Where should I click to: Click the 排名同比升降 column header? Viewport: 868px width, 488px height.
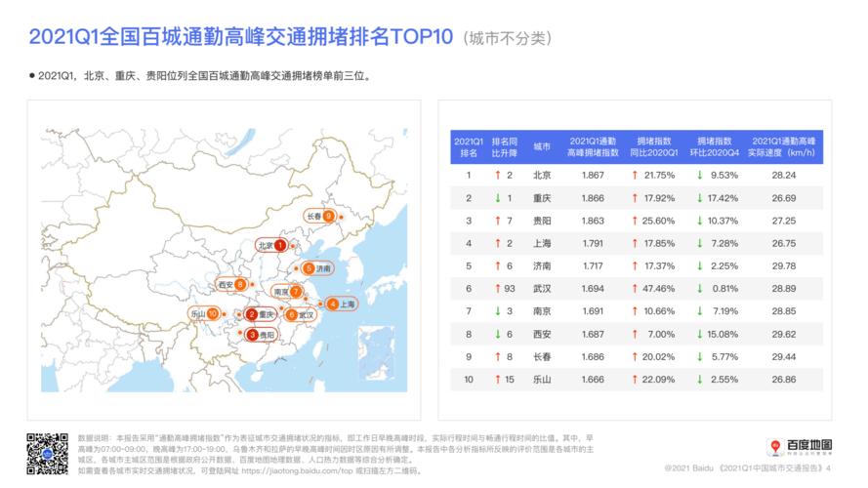pyautogui.click(x=505, y=147)
